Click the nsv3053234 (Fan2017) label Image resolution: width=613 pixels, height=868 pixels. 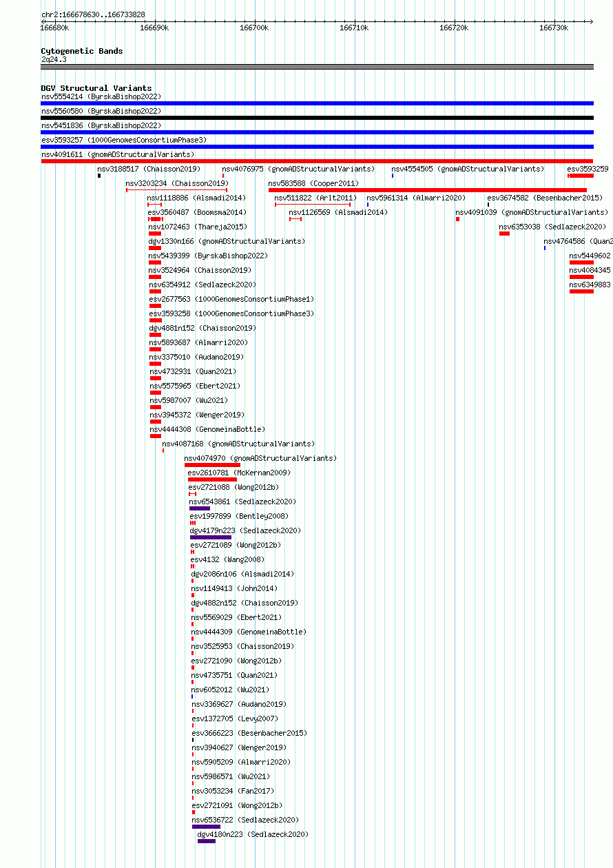point(233,791)
